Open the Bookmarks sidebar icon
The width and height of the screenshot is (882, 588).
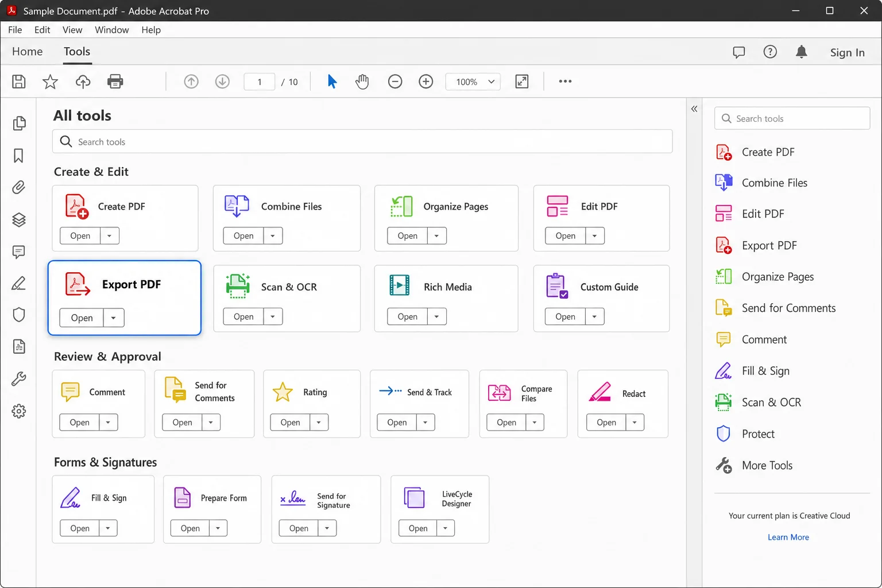pyautogui.click(x=18, y=156)
